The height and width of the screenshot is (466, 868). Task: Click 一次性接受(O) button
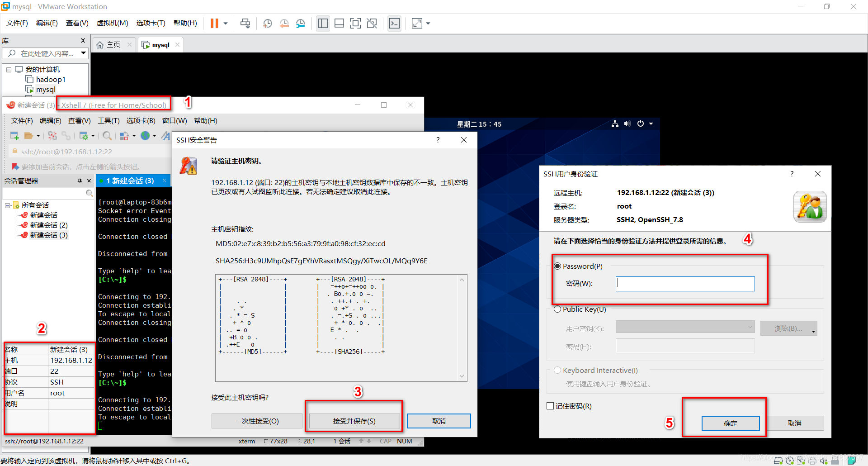[257, 421]
